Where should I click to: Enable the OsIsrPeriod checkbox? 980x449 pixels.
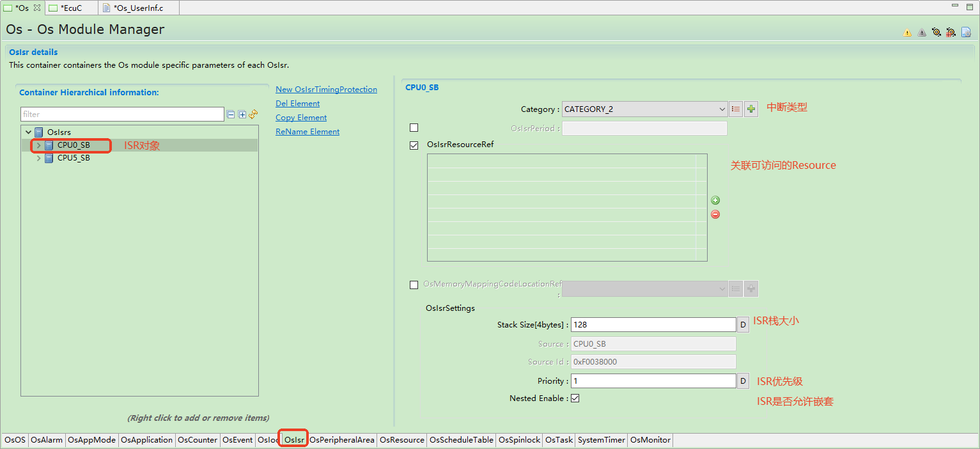[414, 128]
